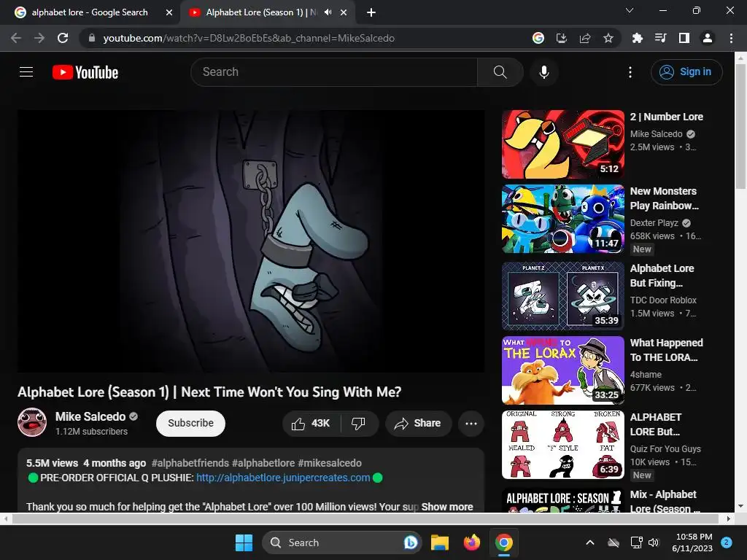The width and height of the screenshot is (747, 560).
Task: Open What Happened To THE LORAX thumbnail
Action: [x=562, y=370]
